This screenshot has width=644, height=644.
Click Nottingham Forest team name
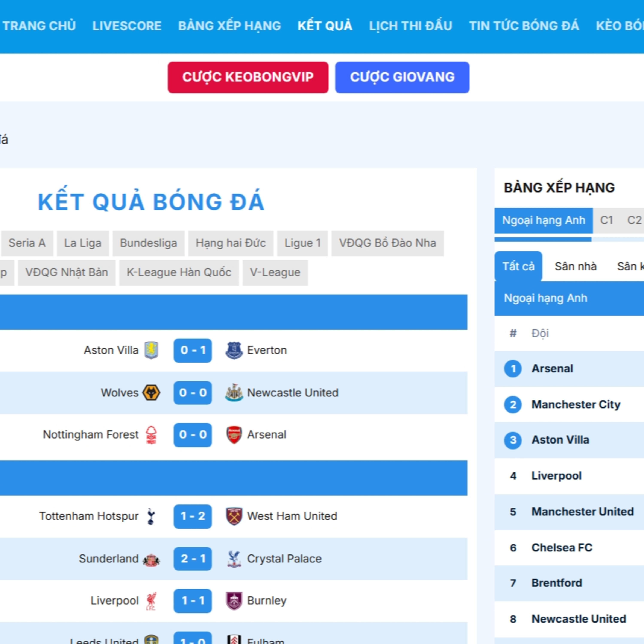click(90, 435)
